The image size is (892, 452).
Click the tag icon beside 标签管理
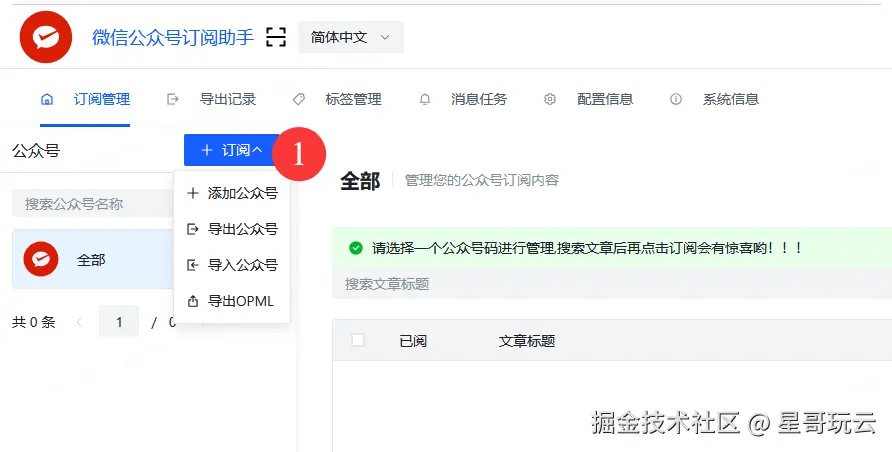[x=299, y=99]
